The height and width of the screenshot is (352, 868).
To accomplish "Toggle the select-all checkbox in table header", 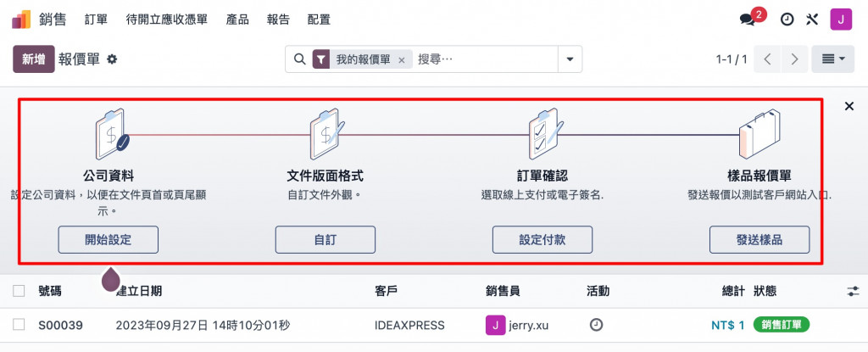I will (19, 291).
